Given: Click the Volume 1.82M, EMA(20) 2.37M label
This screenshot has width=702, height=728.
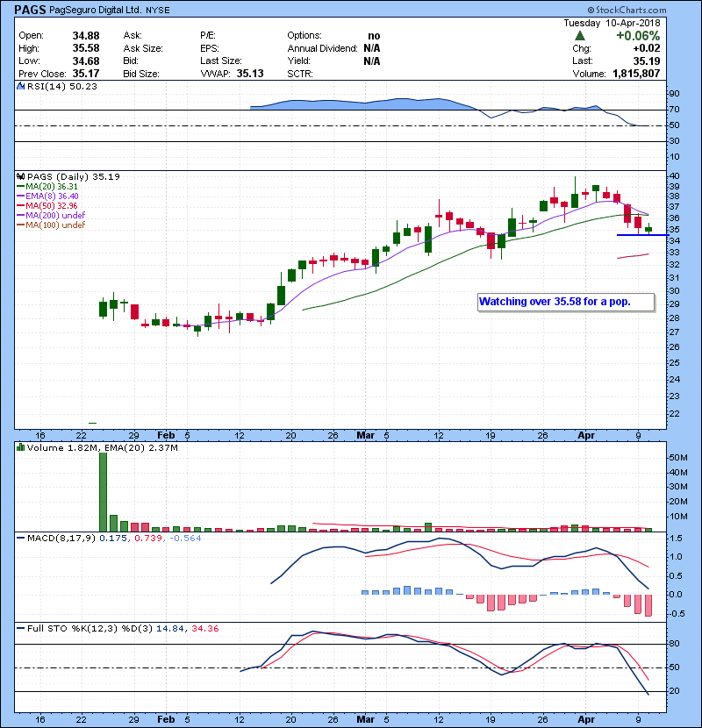Looking at the screenshot, I should click(102, 448).
